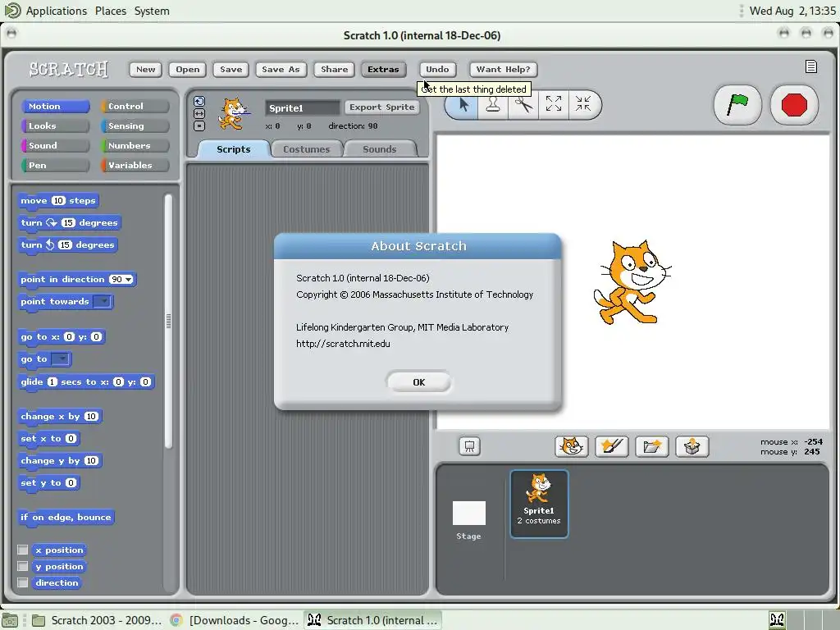
Task: Open the Variables block category
Action: [x=135, y=165]
